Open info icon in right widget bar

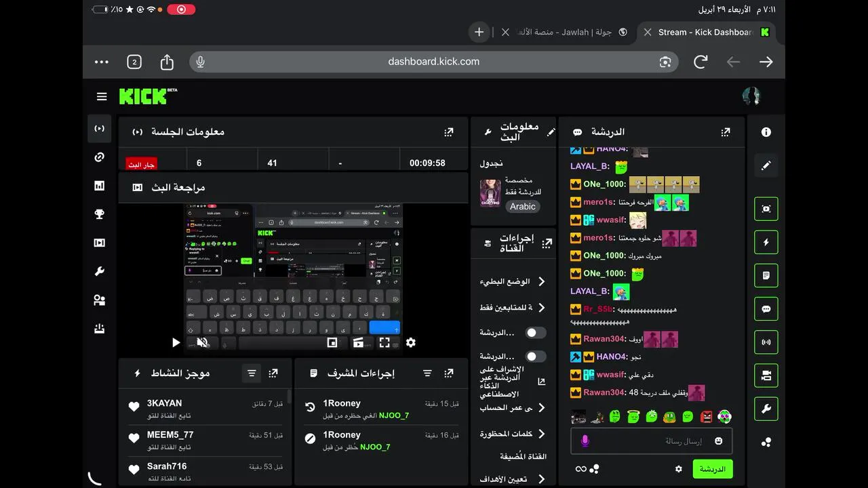(x=766, y=132)
